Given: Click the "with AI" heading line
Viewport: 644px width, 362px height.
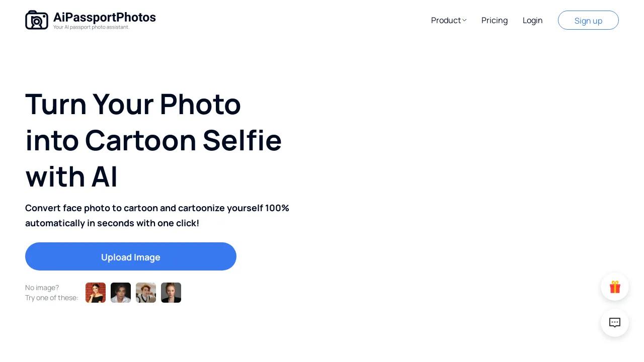Looking at the screenshot, I should pos(71,177).
